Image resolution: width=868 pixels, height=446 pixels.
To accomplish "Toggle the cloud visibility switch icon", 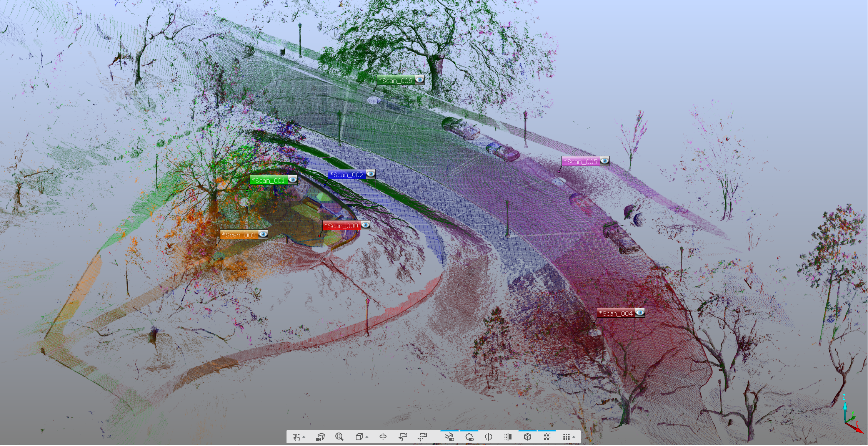I will tap(469, 437).
